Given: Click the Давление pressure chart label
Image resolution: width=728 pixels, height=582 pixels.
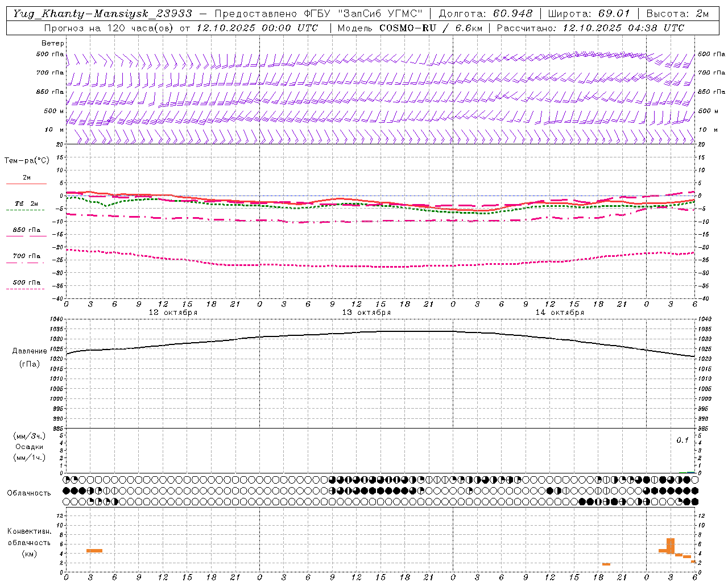Looking at the screenshot, I should (30, 351).
